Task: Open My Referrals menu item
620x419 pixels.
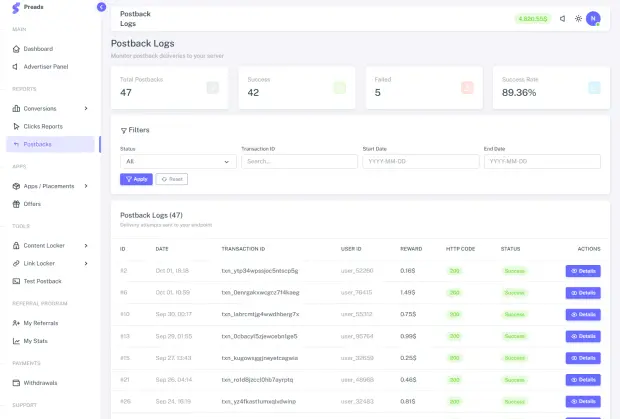Action: (x=50, y=323)
